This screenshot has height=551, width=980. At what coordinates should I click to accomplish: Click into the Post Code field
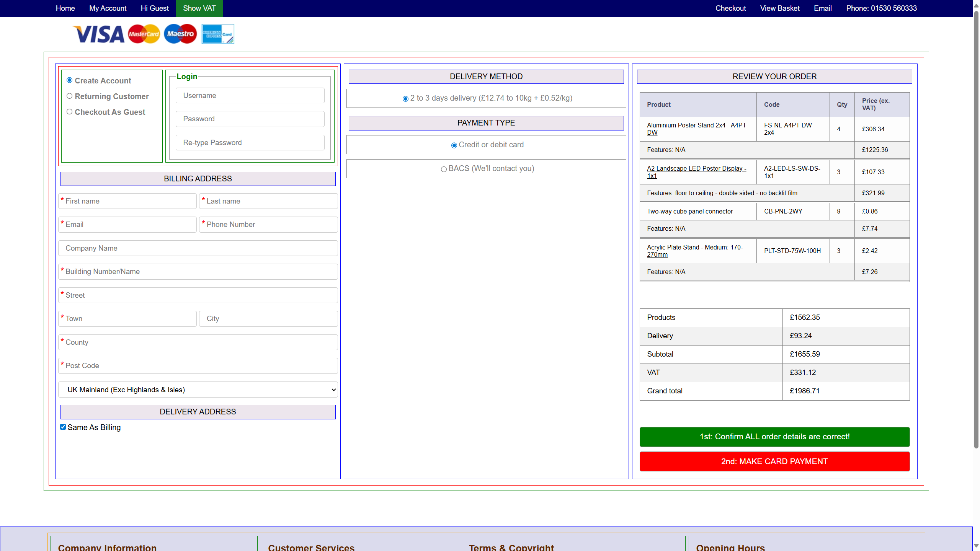(x=198, y=366)
